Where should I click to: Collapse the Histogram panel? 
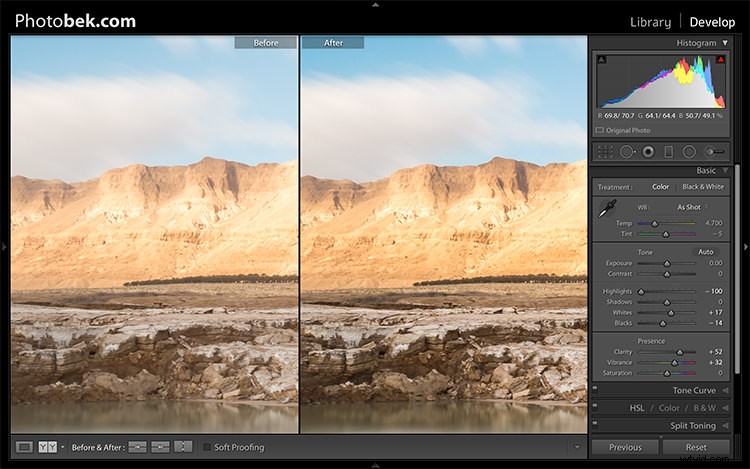[725, 43]
